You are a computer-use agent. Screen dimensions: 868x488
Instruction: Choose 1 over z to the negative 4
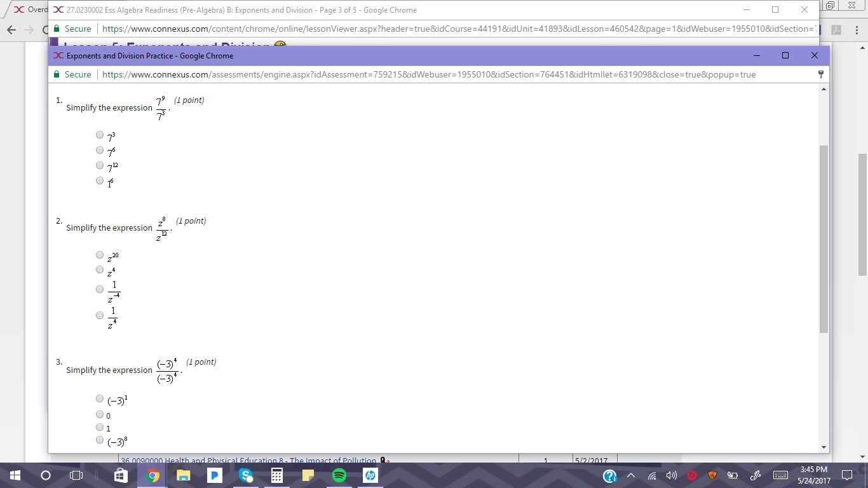(100, 289)
